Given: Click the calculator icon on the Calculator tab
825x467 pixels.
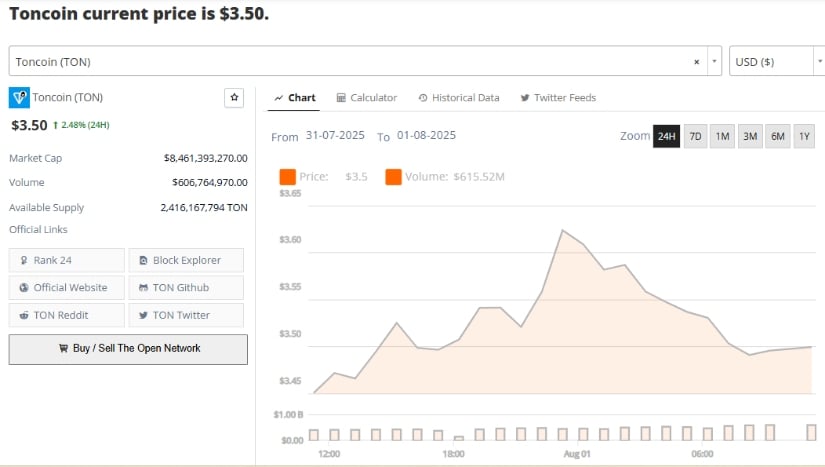Looking at the screenshot, I should click(x=341, y=98).
